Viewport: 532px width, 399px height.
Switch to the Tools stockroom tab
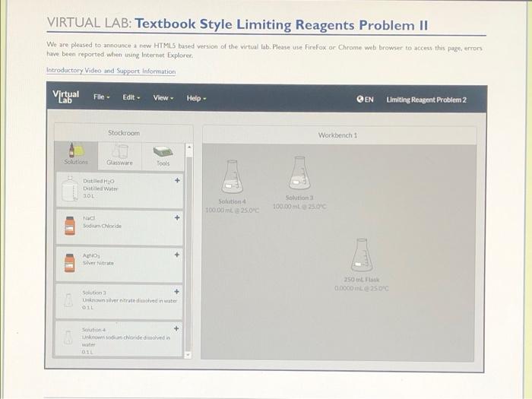click(x=163, y=156)
